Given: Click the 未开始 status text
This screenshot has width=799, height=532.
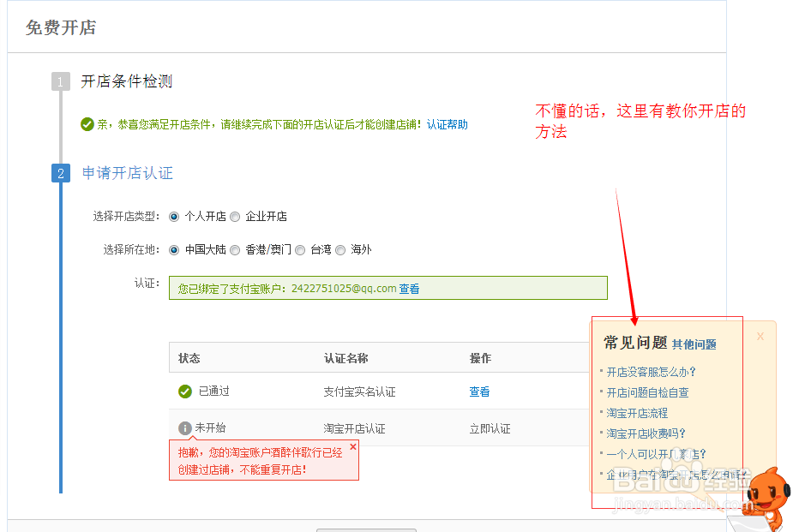Looking at the screenshot, I should (x=210, y=427).
